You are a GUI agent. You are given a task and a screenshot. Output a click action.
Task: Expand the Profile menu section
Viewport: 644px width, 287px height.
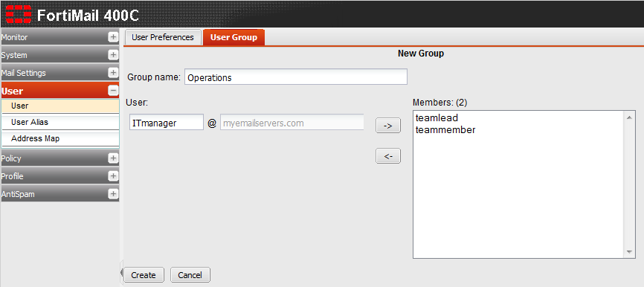pyautogui.click(x=113, y=176)
